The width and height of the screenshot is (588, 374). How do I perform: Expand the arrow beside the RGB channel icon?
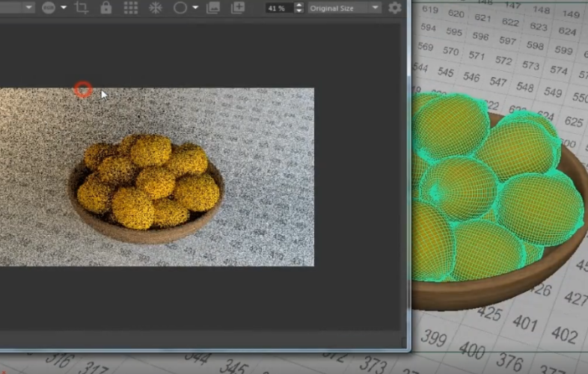[64, 7]
